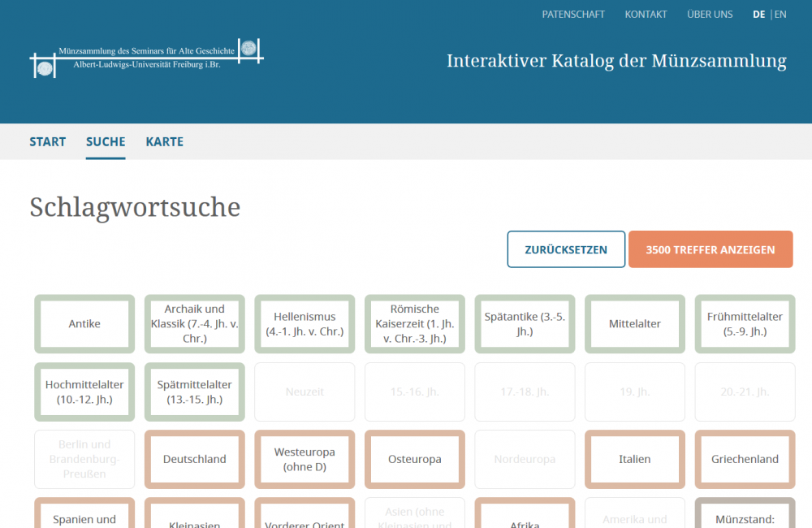Toggle the Antike keyword filter
The height and width of the screenshot is (528, 812).
click(x=84, y=324)
